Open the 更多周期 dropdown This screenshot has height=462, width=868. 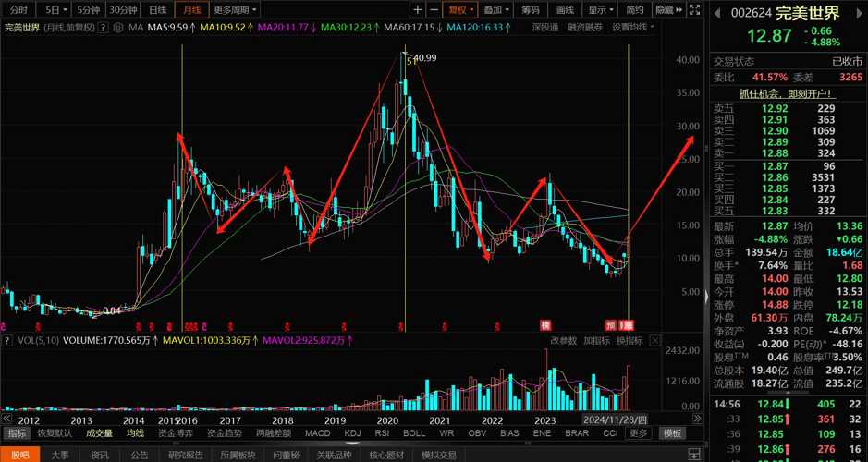pos(236,9)
